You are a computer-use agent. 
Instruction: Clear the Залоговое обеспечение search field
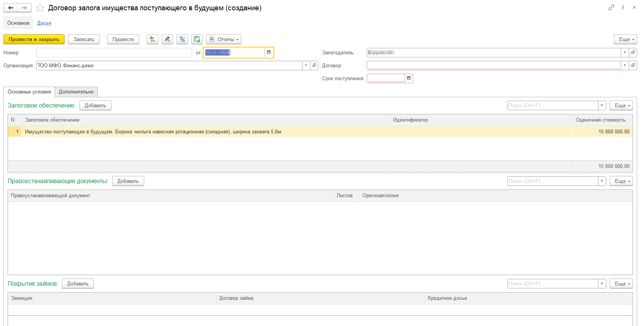click(602, 105)
